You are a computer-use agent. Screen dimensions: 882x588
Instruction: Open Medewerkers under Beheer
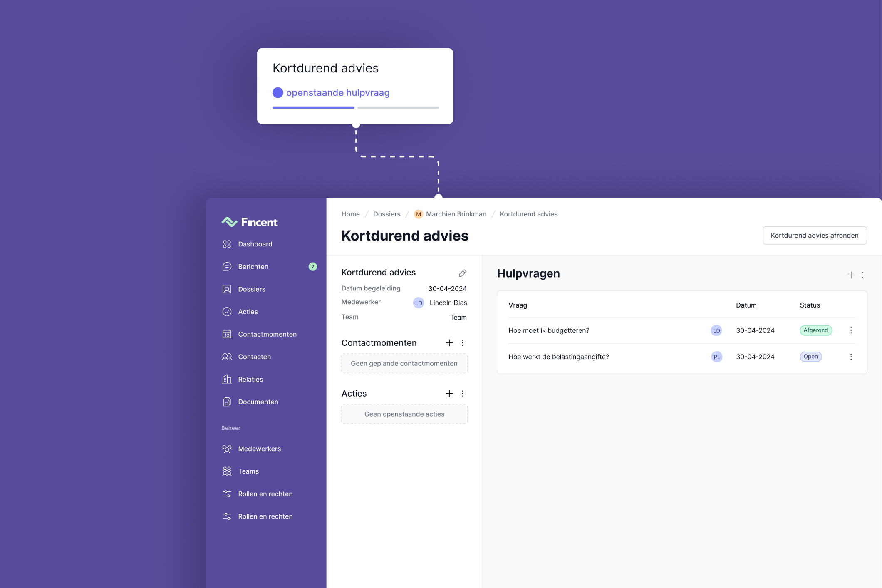[x=259, y=449]
